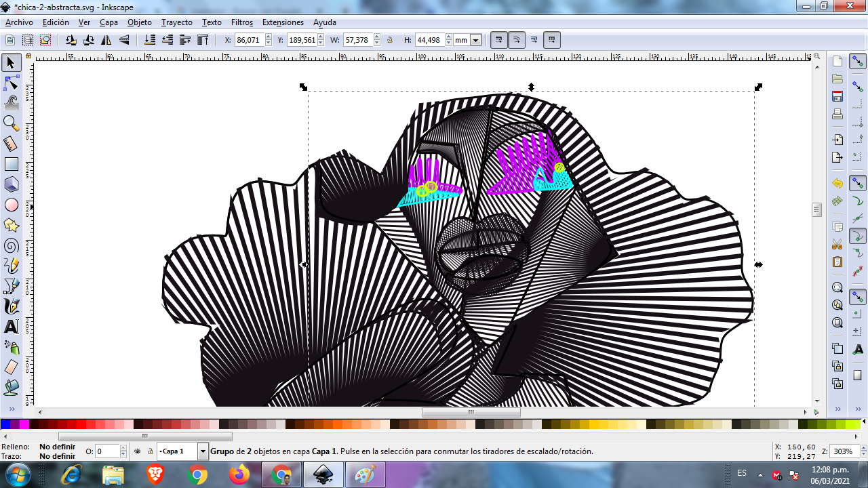Image resolution: width=868 pixels, height=488 pixels.
Task: Select the Spiral tool
Action: [11, 245]
